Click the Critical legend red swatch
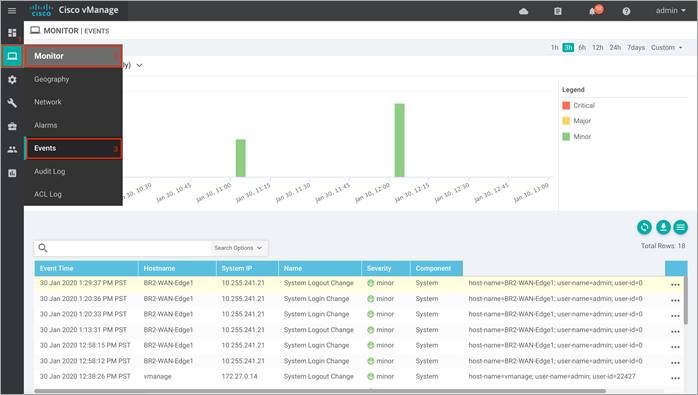 click(x=566, y=106)
